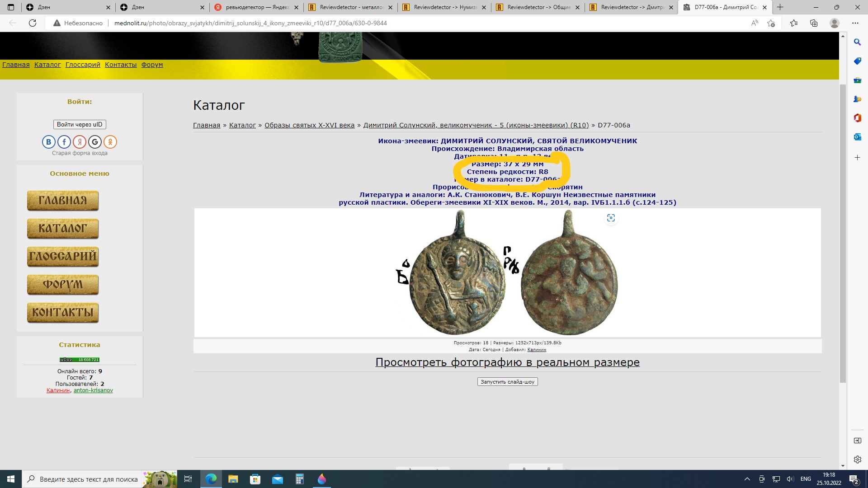Viewport: 868px width, 488px height.
Task: Add the page to favorites using the star icon
Action: [x=771, y=23]
